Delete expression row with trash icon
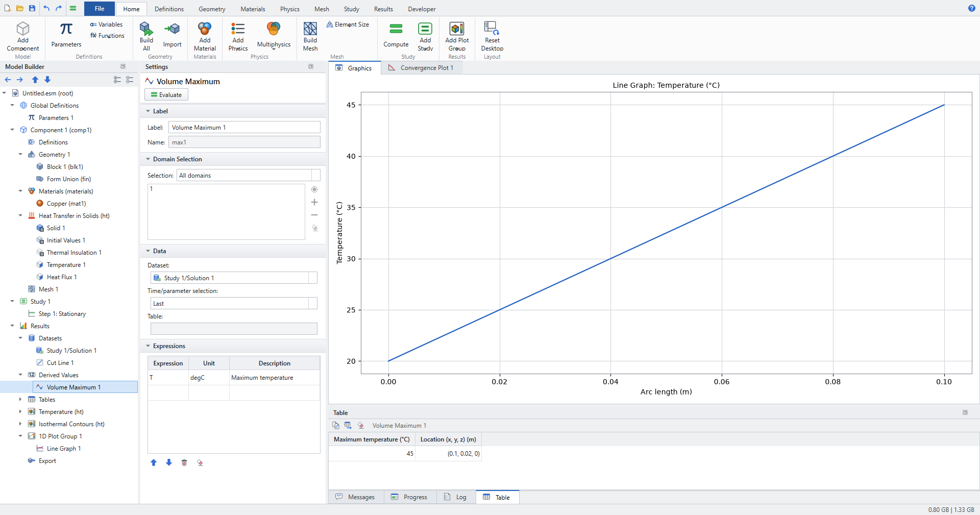980x515 pixels. coord(184,462)
